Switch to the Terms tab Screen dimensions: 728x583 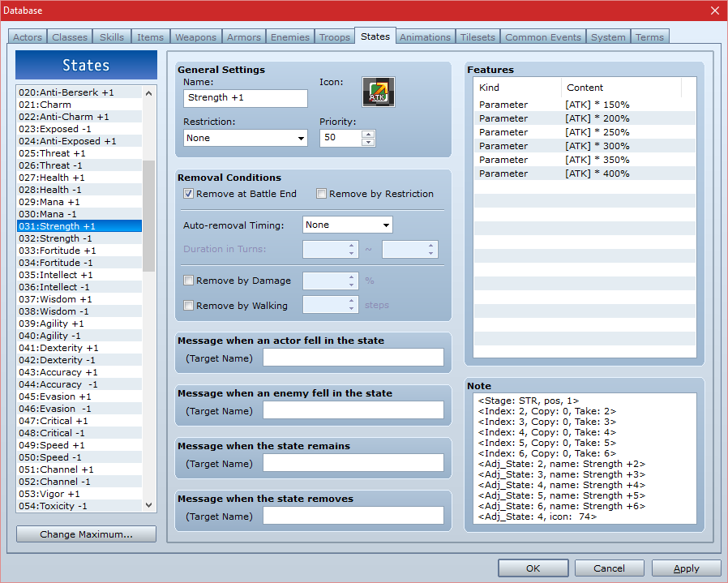(x=649, y=37)
